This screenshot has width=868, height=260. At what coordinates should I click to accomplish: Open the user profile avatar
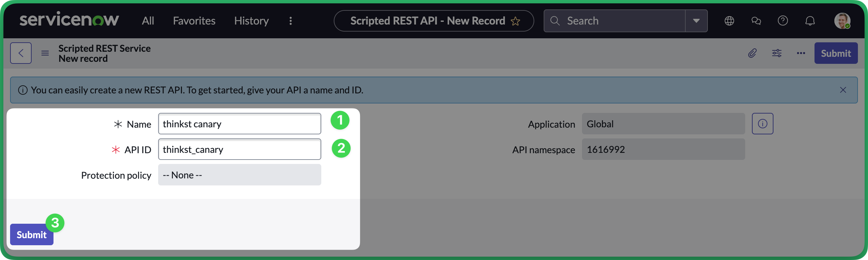842,21
